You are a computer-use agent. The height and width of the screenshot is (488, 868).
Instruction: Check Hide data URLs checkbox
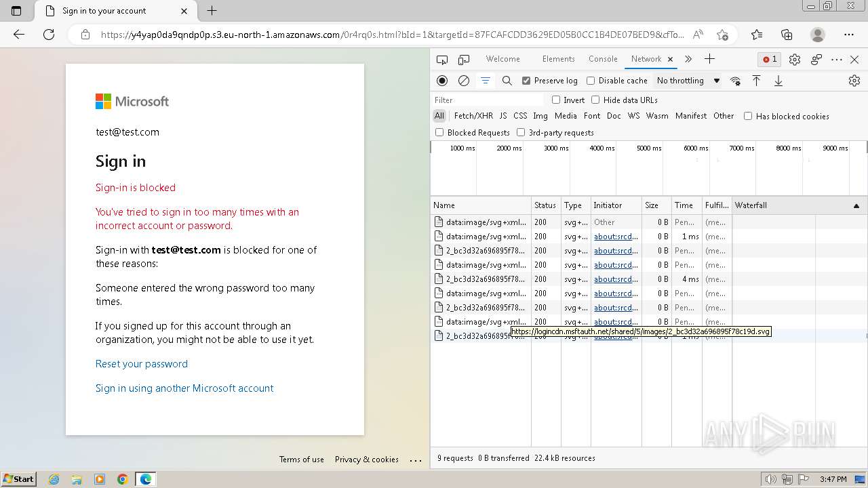click(x=595, y=100)
